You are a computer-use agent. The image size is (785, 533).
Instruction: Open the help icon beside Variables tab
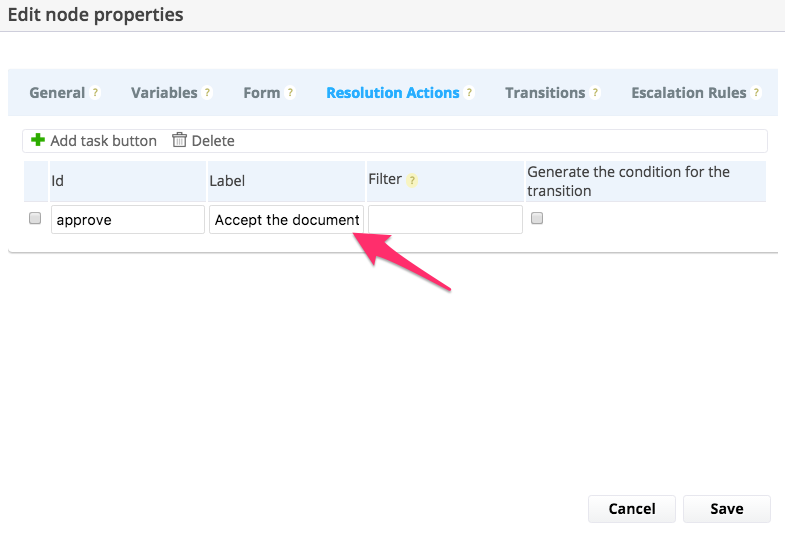tap(207, 93)
